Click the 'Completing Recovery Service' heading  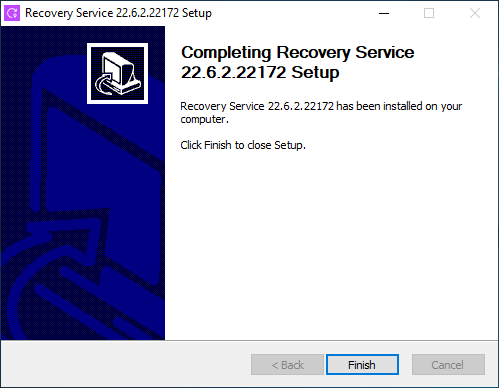click(297, 52)
